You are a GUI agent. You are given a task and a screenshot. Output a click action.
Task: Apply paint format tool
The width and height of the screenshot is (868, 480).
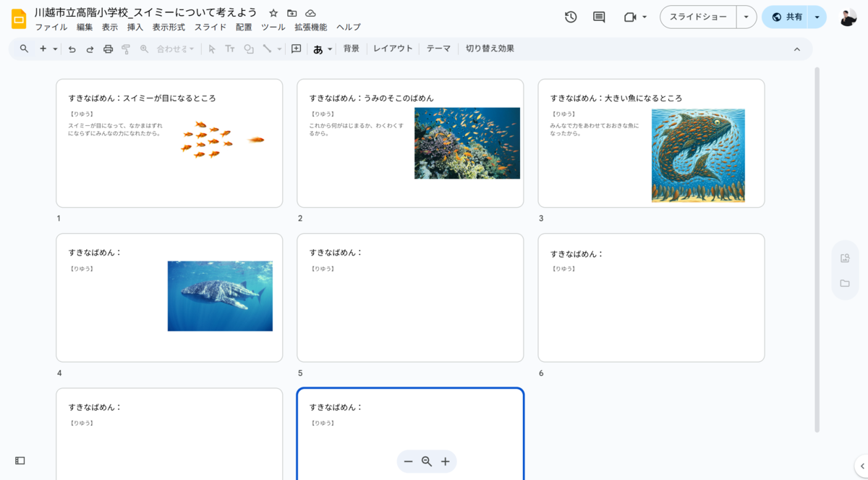pos(126,49)
